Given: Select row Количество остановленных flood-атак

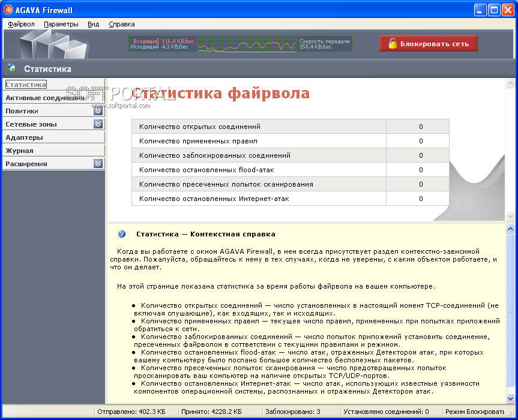Looking at the screenshot, I should [291, 170].
